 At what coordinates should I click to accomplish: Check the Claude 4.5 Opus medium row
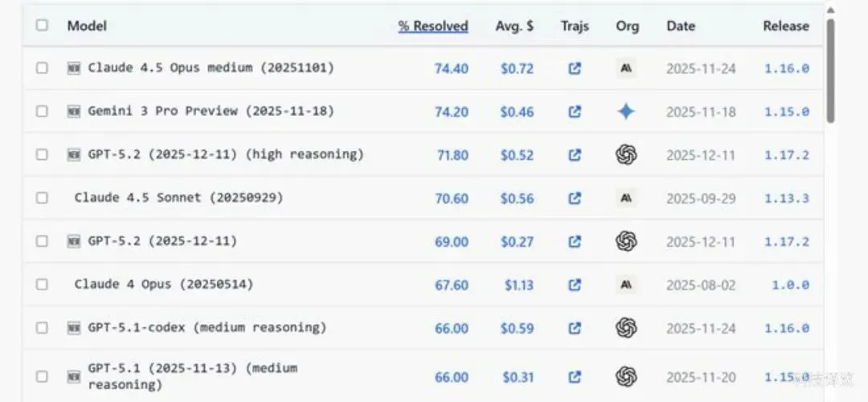coord(42,68)
